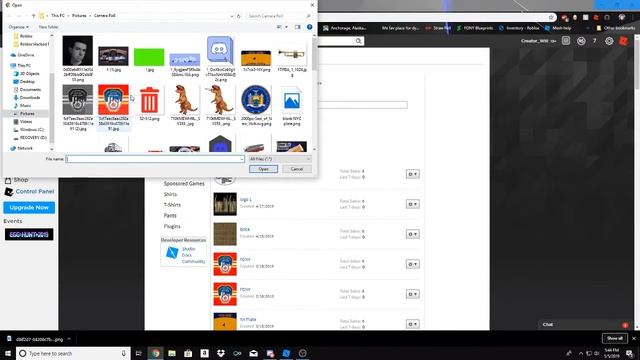The height and width of the screenshot is (360, 640).
Task: Expand the address bar history dropdown
Action: 231,16
